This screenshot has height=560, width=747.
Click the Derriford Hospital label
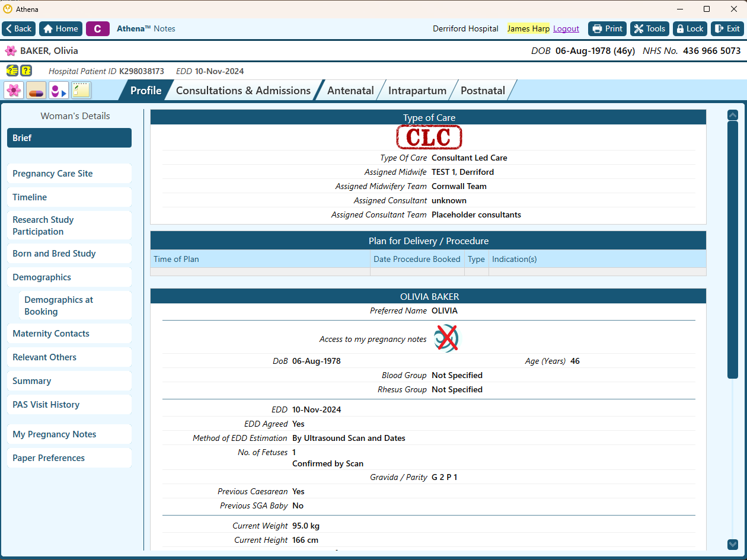pos(465,28)
